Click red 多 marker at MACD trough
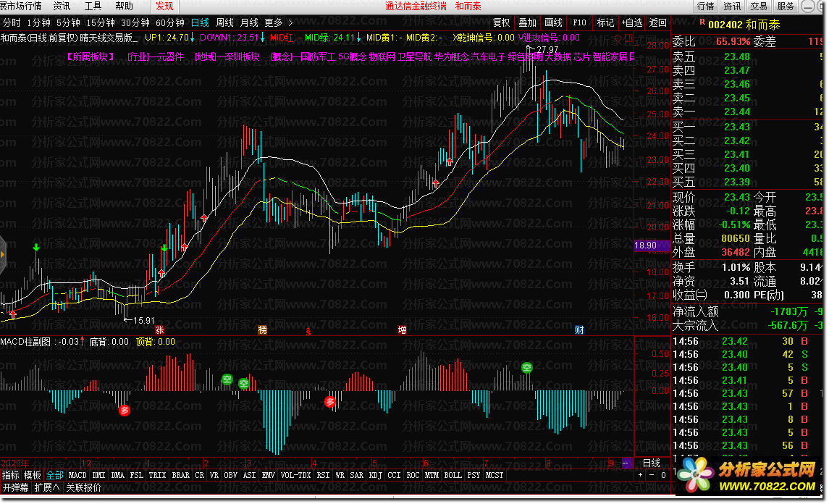Image resolution: width=829 pixels, height=504 pixels. [x=125, y=410]
